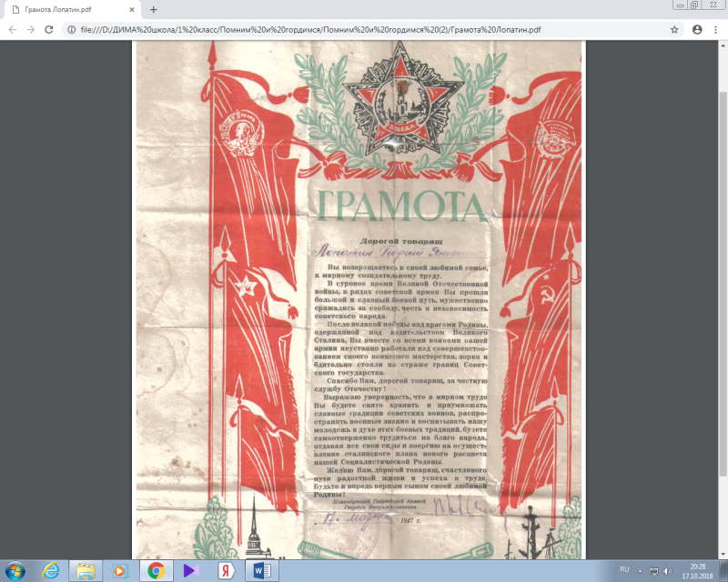Switch to Google Chrome in taskbar
Viewport: 728px width, 582px height.
coord(156,570)
